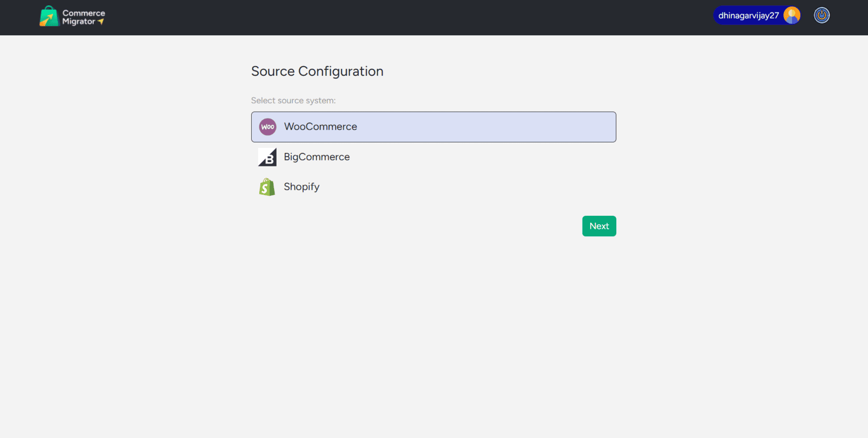The image size is (868, 438).
Task: Proceed with the green Next button
Action: (x=599, y=226)
